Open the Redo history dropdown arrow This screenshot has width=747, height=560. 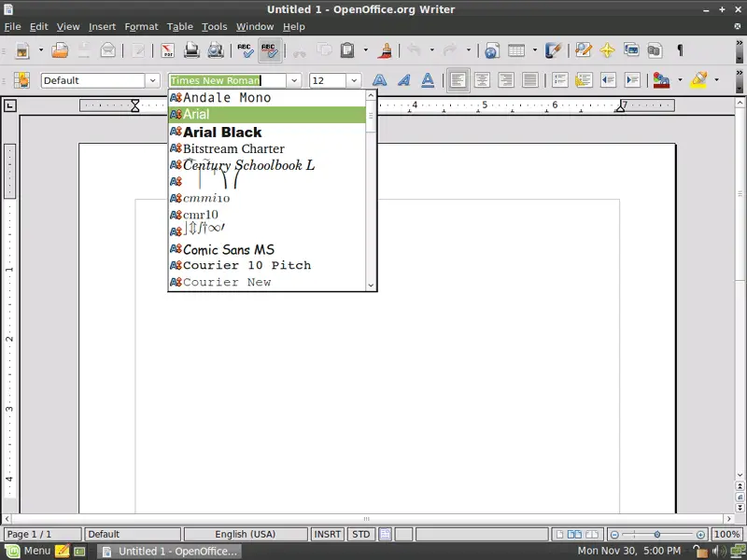point(469,49)
